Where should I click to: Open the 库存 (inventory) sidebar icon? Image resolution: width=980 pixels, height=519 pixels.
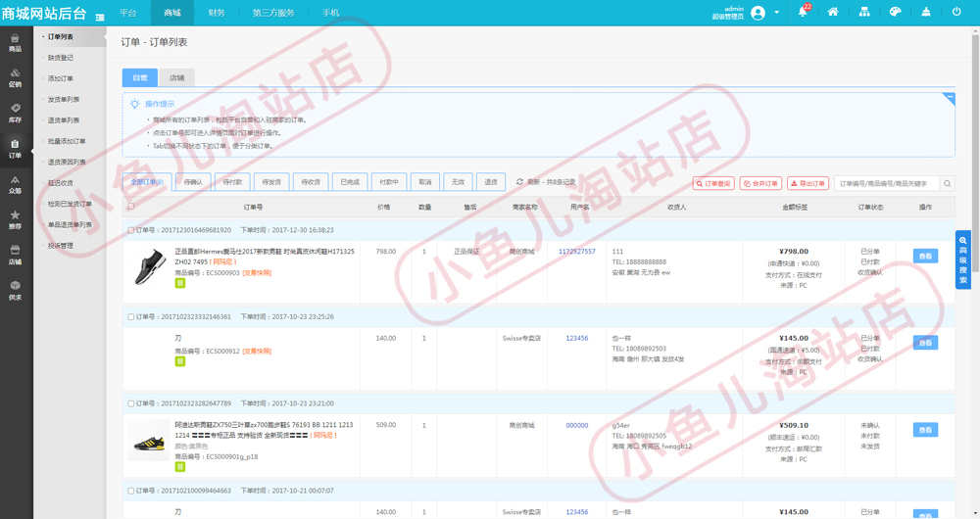[15, 113]
